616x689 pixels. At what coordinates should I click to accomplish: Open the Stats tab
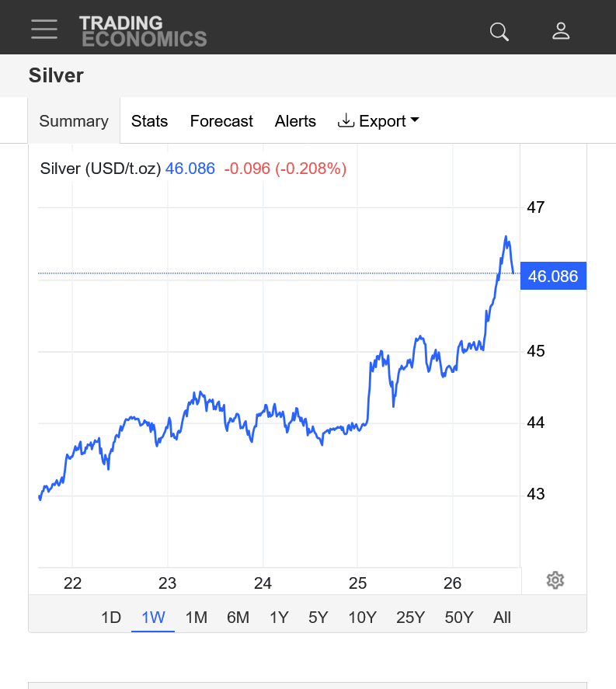[x=149, y=121]
